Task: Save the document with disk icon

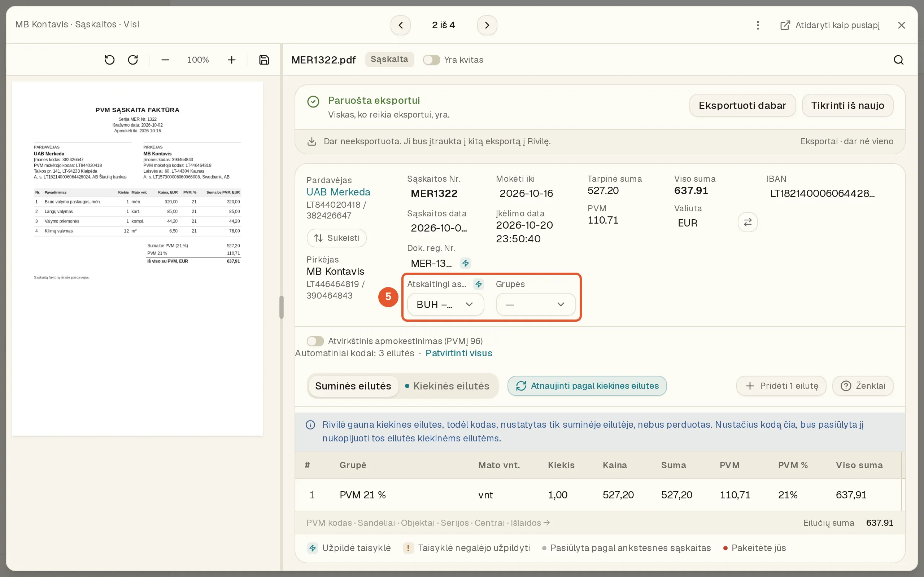Action: (264, 60)
